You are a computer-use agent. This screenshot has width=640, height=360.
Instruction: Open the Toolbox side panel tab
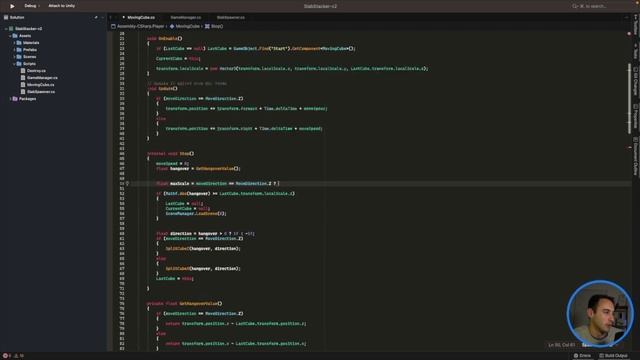(636, 25)
